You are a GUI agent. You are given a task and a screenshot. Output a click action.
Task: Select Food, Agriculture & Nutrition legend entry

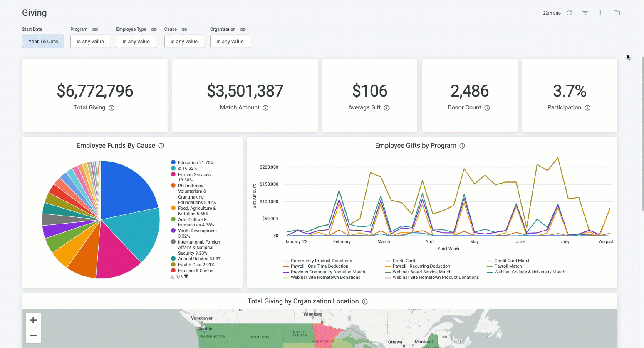pyautogui.click(x=193, y=211)
